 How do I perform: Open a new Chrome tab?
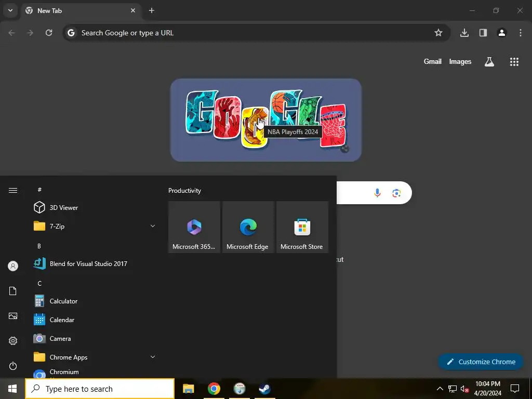(152, 10)
